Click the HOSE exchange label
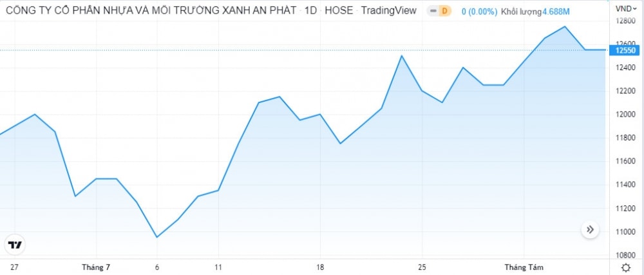Image resolution: width=644 pixels, height=275 pixels. coord(339,11)
